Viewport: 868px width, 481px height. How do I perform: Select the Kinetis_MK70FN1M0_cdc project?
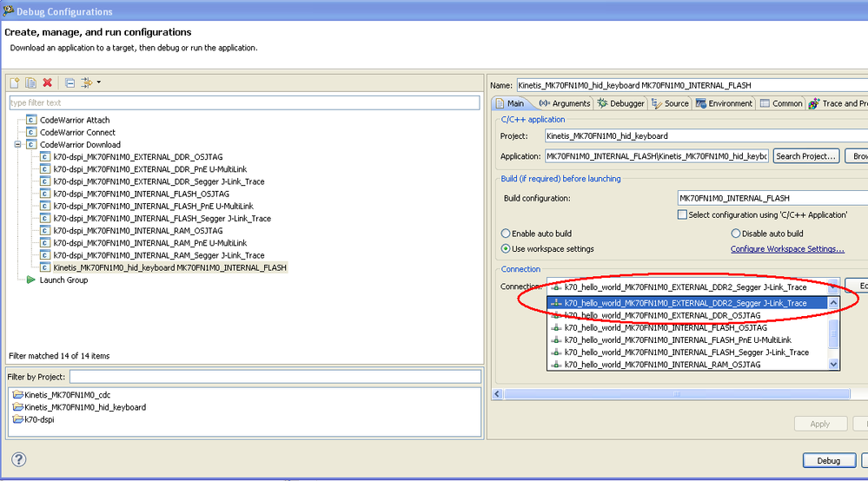tap(67, 395)
